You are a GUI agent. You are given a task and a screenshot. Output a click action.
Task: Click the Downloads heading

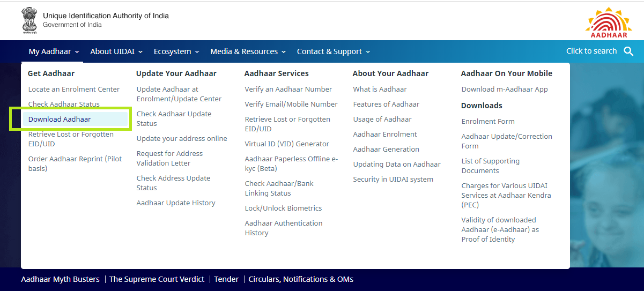(482, 106)
